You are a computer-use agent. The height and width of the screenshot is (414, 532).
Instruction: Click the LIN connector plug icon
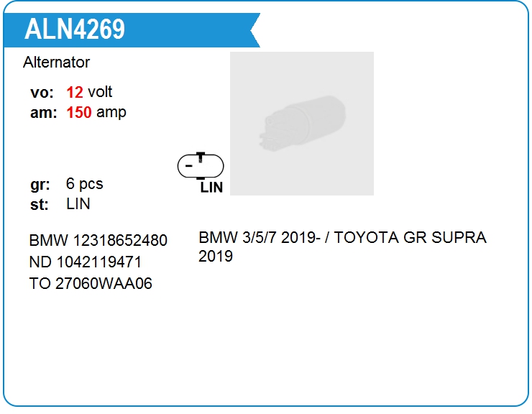201,166
